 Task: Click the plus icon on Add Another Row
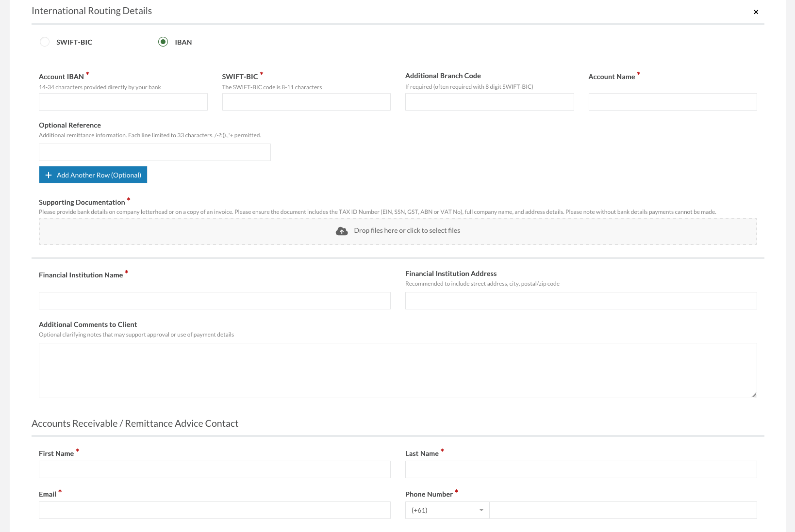coord(49,175)
